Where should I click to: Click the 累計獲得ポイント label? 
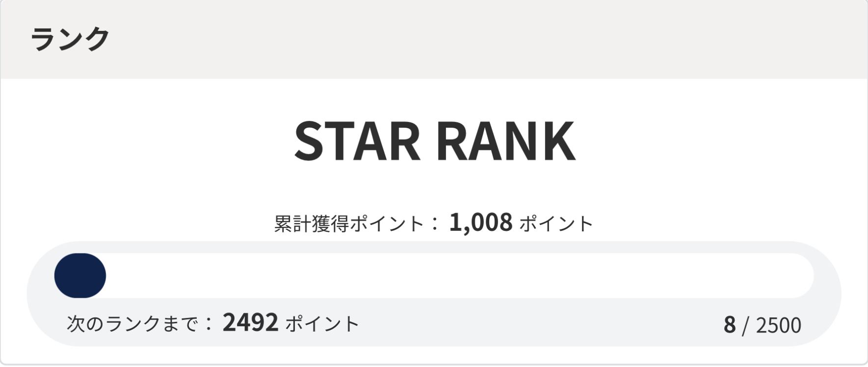349,224
